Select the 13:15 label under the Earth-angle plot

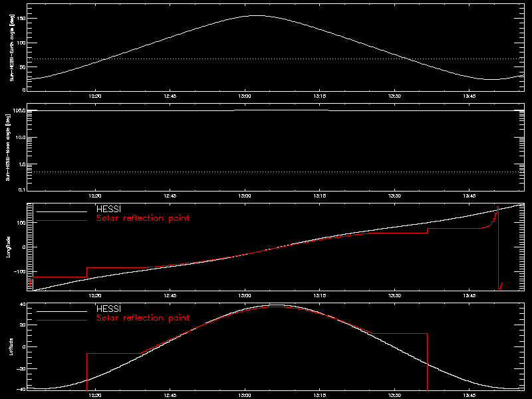320,96
